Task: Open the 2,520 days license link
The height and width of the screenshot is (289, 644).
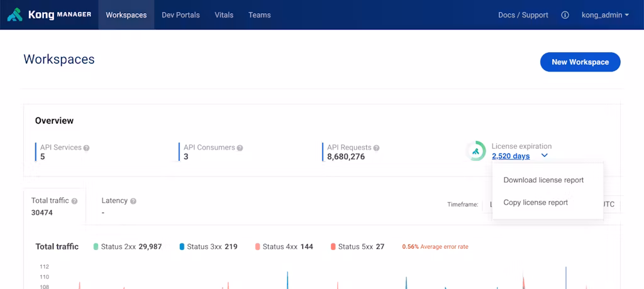Action: pyautogui.click(x=511, y=156)
